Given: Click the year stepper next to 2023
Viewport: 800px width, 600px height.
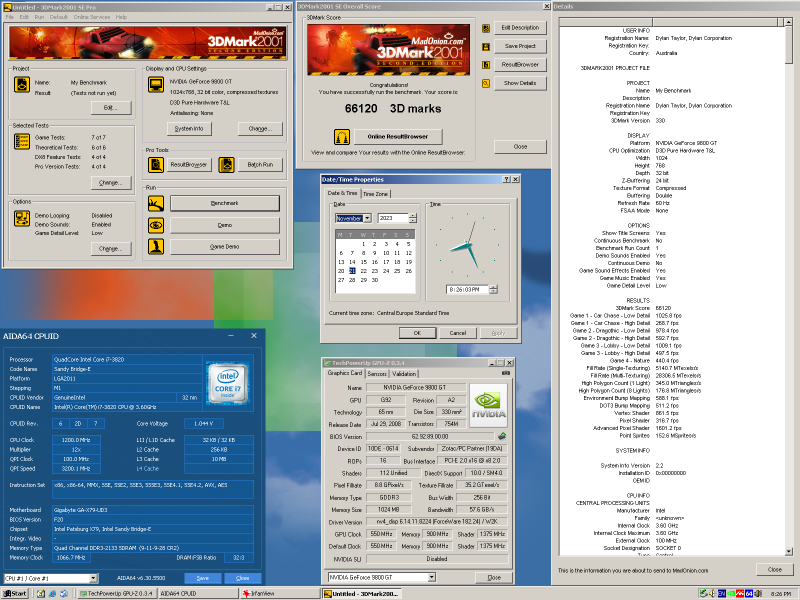Looking at the screenshot, I should [x=412, y=218].
